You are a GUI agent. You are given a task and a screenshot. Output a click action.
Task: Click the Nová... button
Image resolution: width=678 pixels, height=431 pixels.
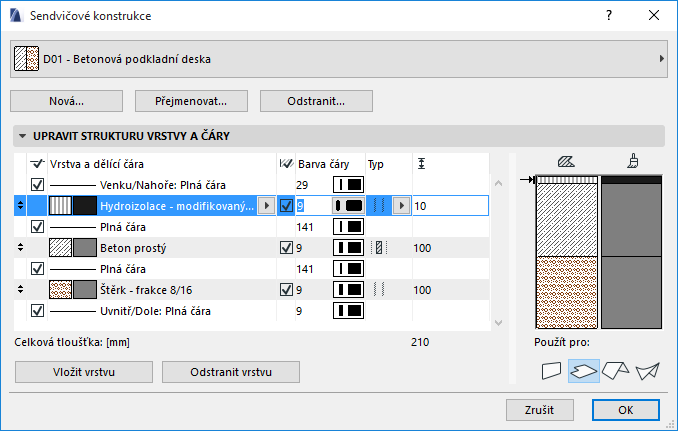(67, 101)
